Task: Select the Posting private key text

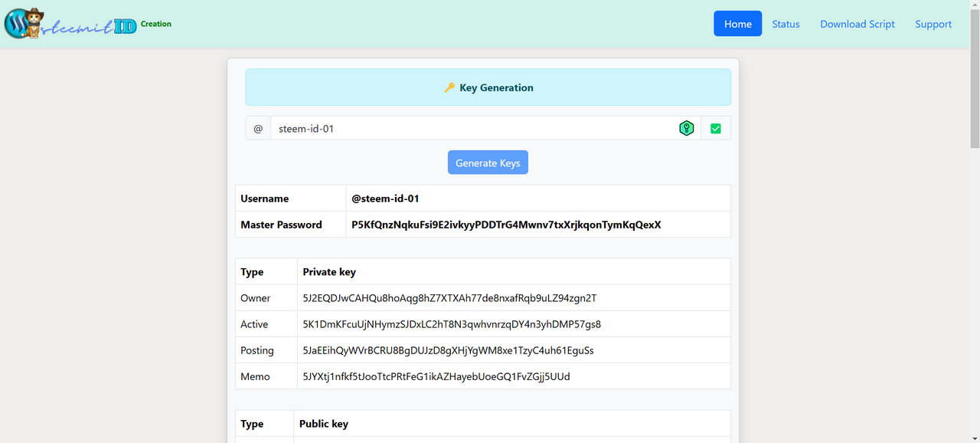Action: coord(448,350)
